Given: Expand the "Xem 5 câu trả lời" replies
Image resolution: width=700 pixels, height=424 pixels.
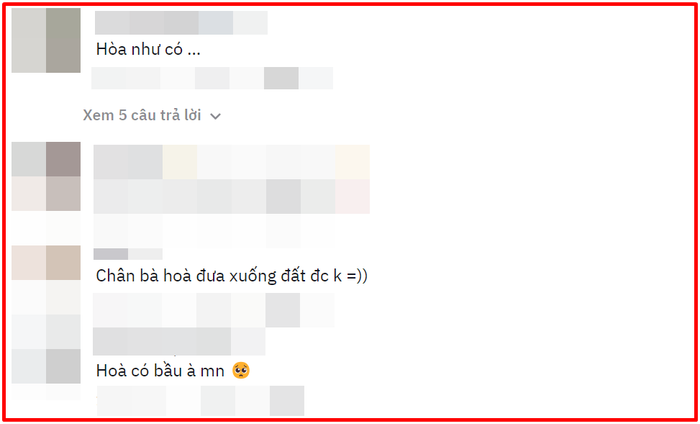Looking at the screenshot, I should 152,116.
